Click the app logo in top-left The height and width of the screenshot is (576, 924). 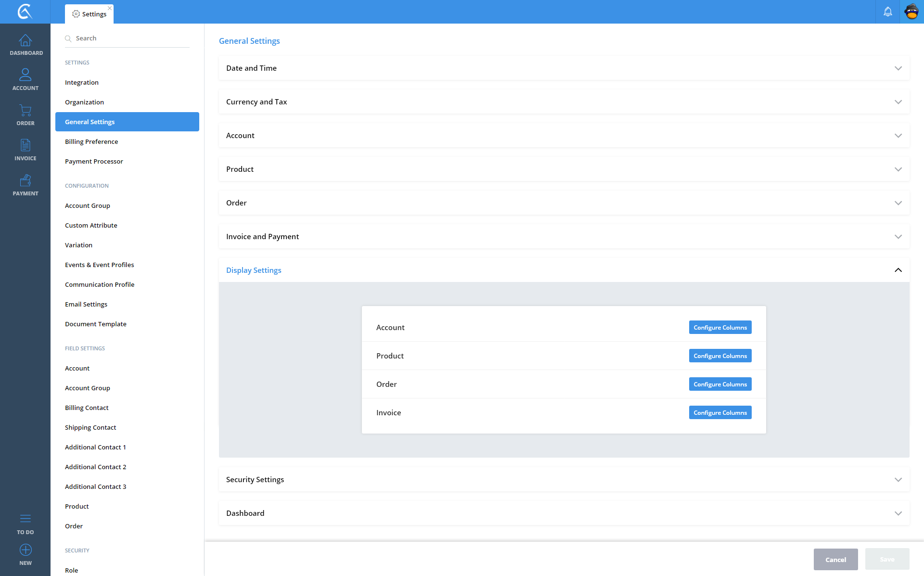point(25,12)
